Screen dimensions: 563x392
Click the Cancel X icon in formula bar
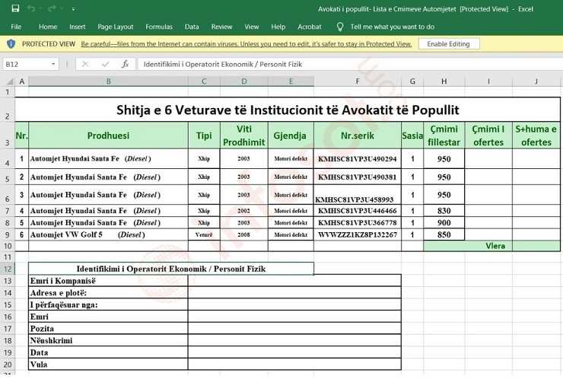[85, 65]
